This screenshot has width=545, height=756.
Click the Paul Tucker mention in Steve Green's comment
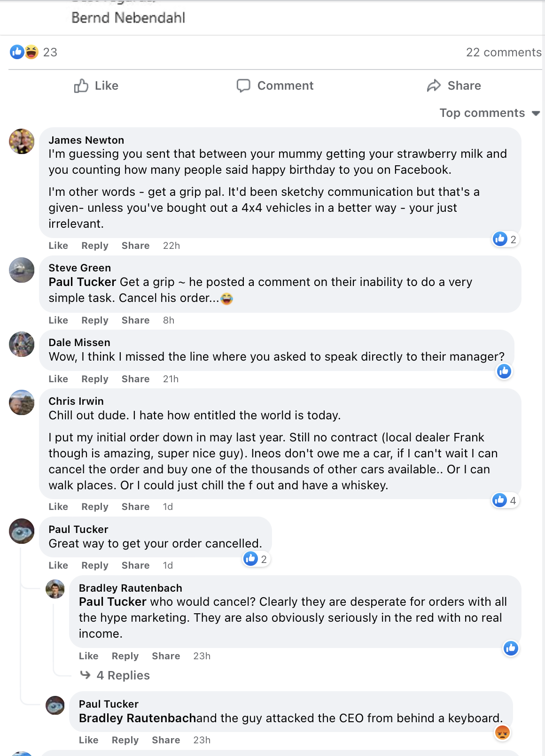click(82, 282)
